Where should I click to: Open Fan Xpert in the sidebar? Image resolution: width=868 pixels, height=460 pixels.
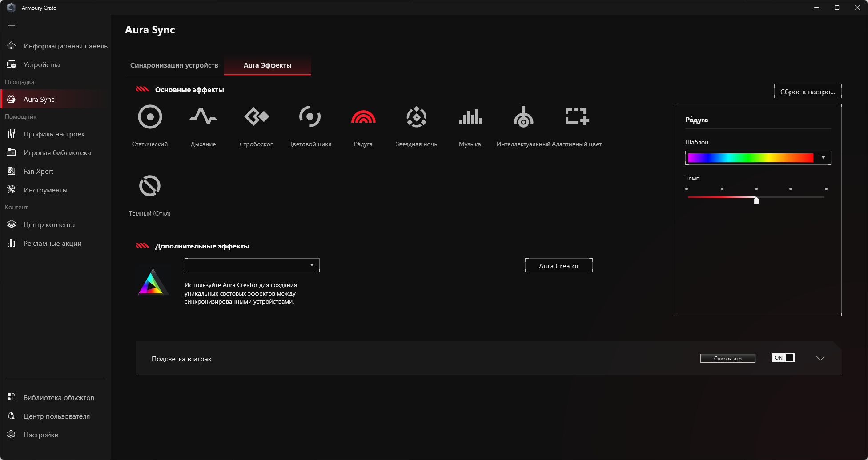click(38, 171)
